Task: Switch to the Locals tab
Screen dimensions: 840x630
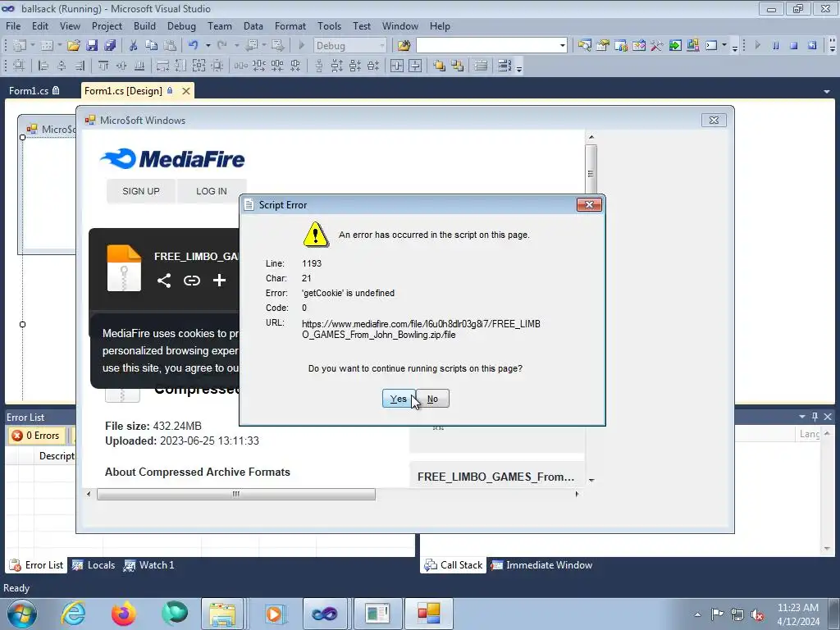Action: click(x=94, y=565)
